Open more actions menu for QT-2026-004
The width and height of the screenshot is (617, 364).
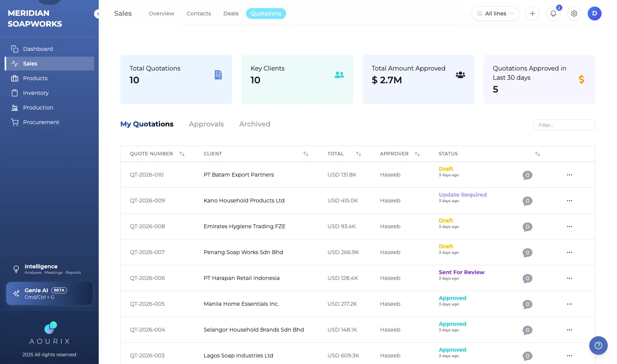point(570,330)
